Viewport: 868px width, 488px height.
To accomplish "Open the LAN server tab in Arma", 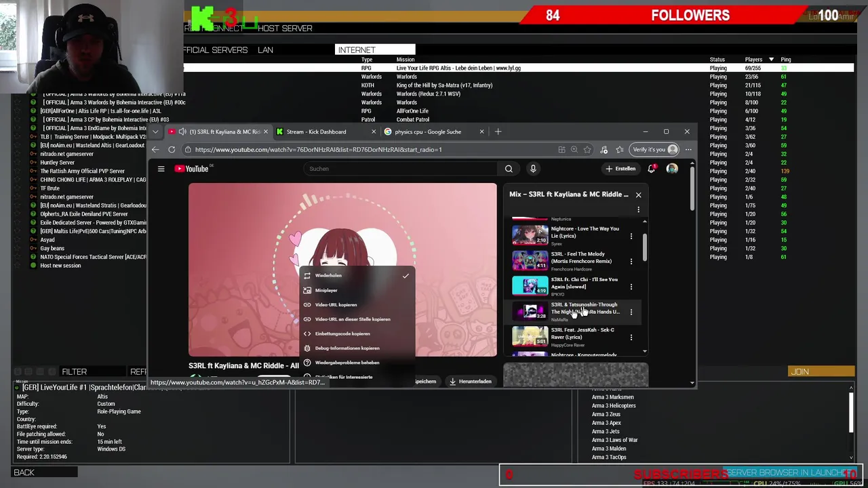I will (x=265, y=50).
